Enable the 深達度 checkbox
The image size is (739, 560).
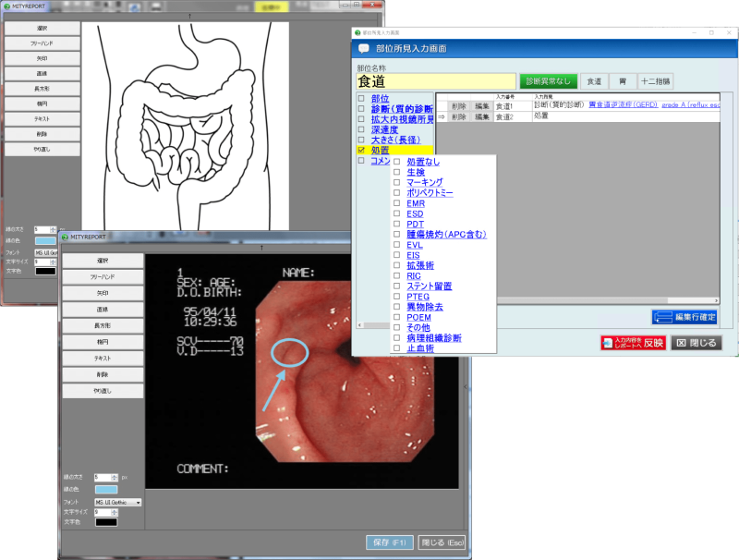(361, 129)
